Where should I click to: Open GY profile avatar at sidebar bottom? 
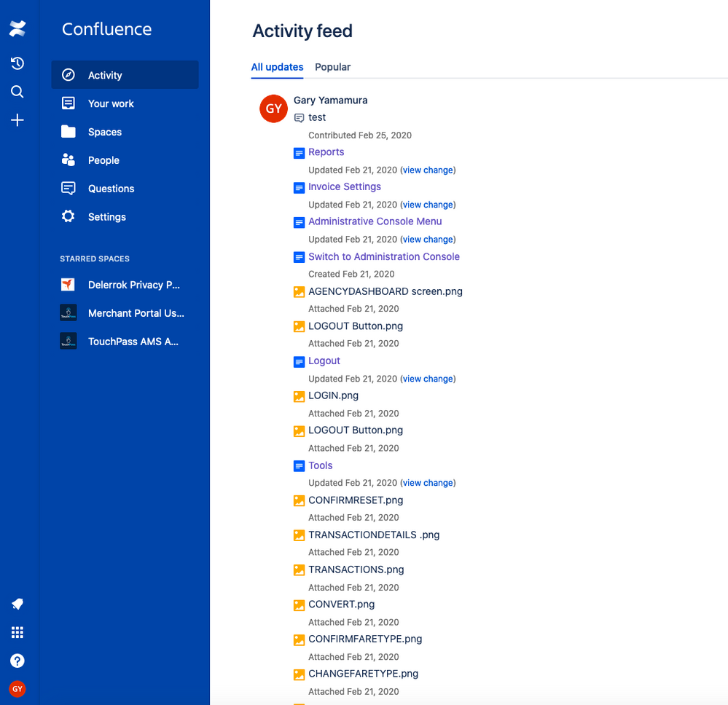point(17,689)
